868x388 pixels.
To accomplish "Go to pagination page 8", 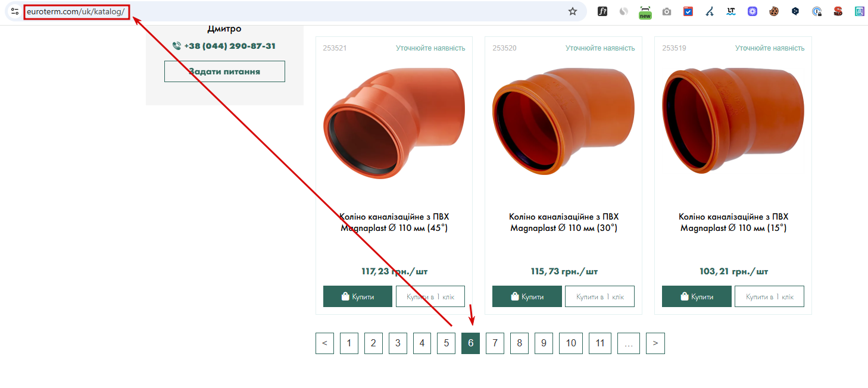I will pos(519,343).
